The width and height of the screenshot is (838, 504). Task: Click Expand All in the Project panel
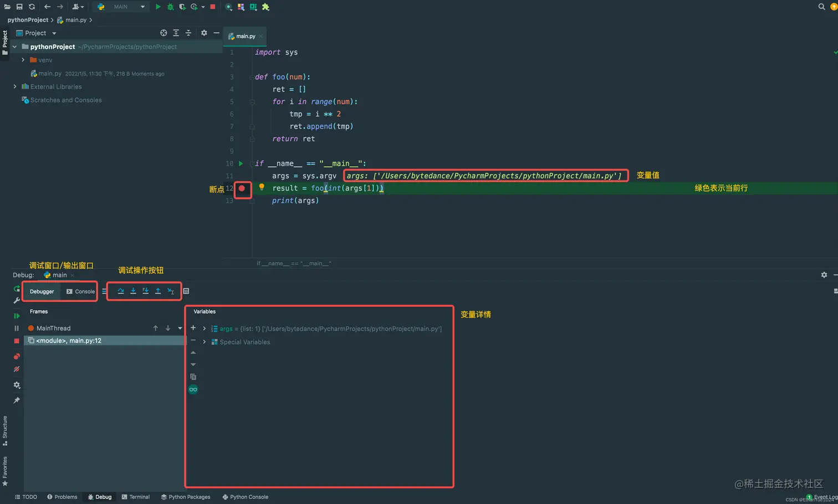click(x=176, y=33)
